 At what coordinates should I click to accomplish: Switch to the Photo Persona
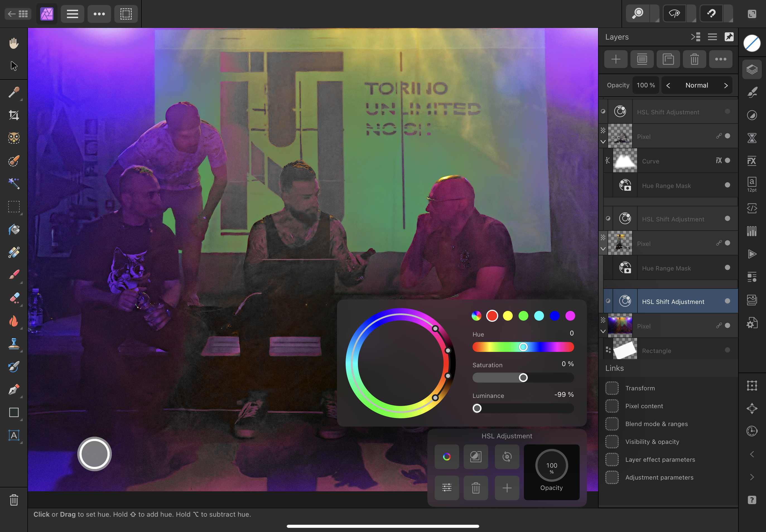(x=47, y=14)
